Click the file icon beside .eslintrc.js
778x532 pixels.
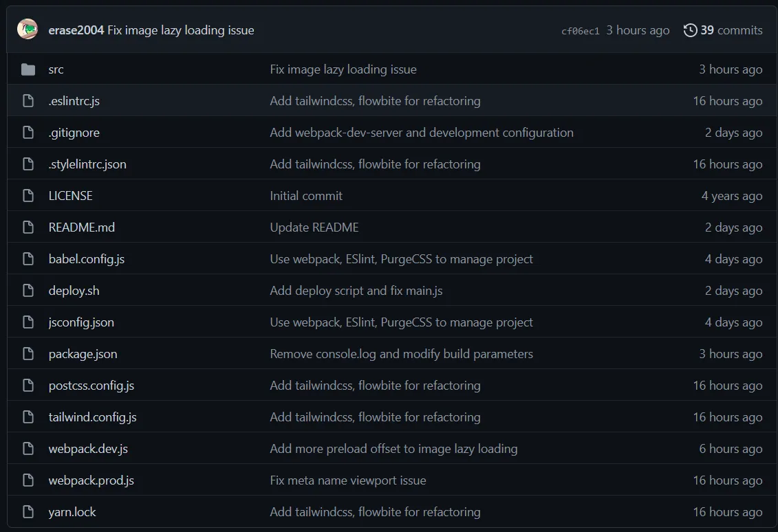coord(28,101)
